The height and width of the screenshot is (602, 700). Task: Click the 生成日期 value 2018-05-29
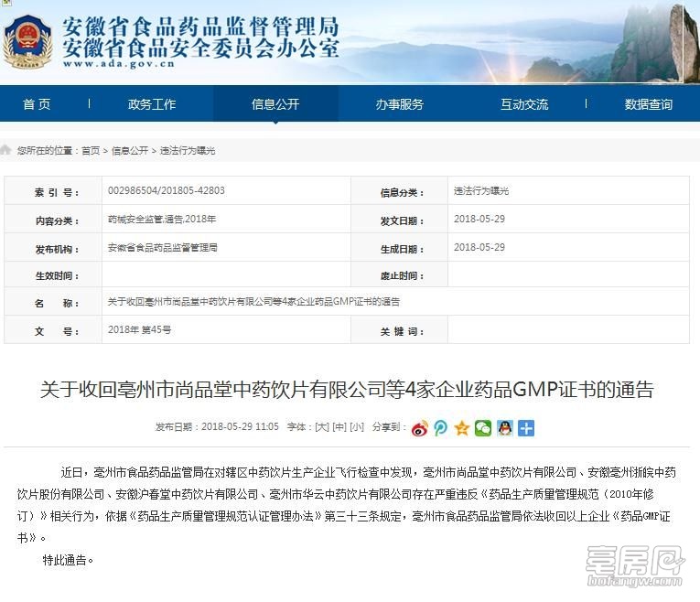tap(479, 247)
